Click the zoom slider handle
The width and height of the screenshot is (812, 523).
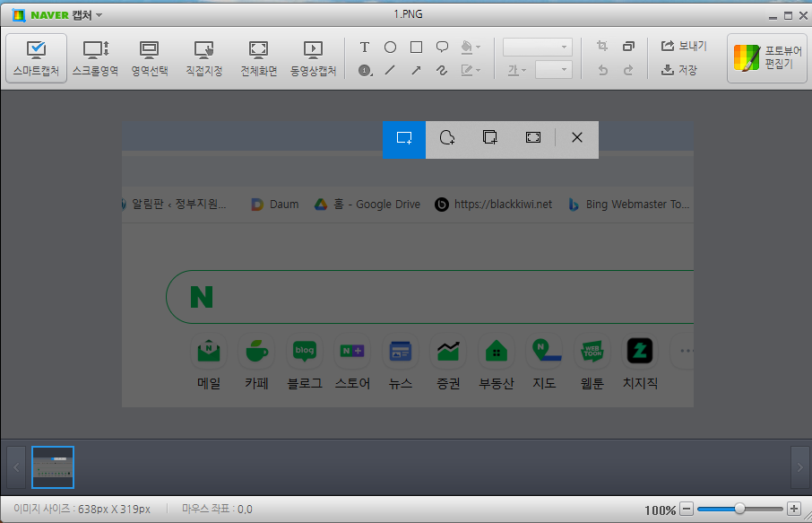tap(739, 509)
